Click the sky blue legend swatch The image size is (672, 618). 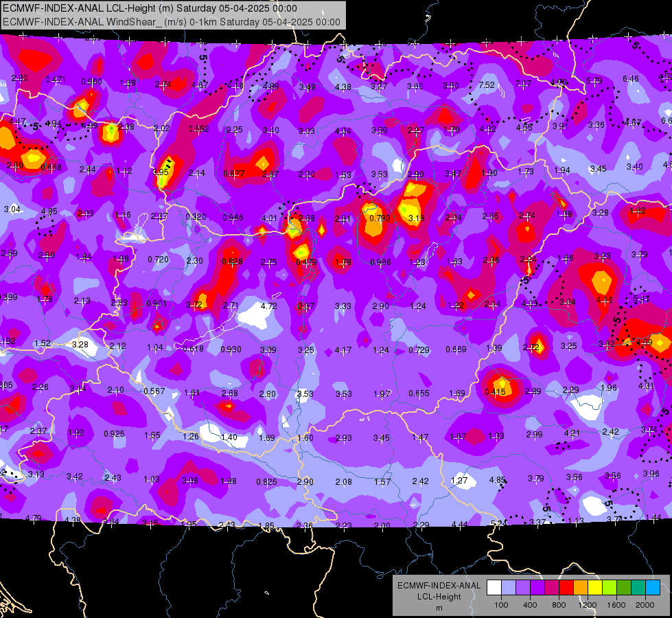click(x=653, y=588)
